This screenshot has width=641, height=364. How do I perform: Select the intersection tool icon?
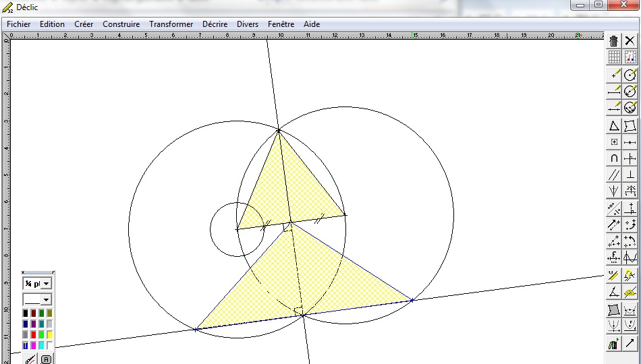[614, 158]
